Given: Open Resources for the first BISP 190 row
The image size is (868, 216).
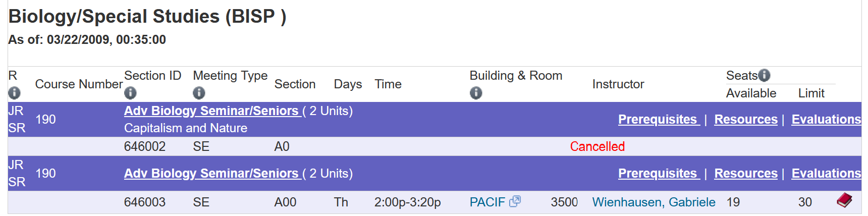Looking at the screenshot, I should click(x=746, y=119).
